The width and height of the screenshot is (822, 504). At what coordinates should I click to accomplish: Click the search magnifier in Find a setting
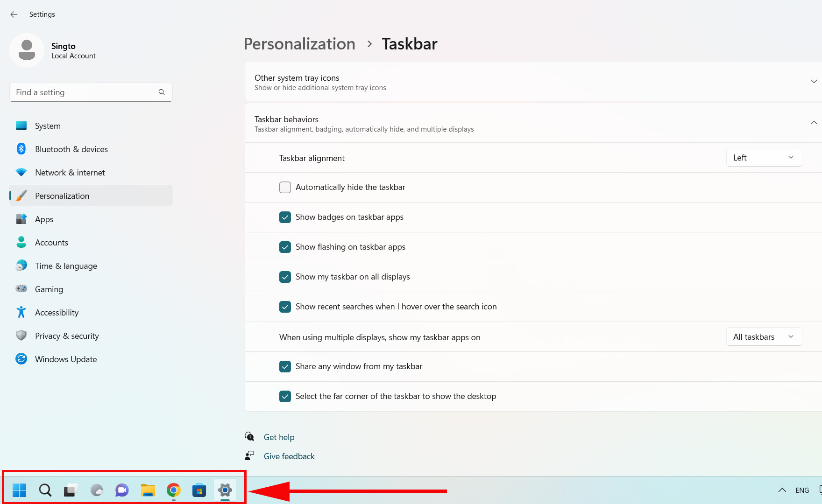click(162, 92)
